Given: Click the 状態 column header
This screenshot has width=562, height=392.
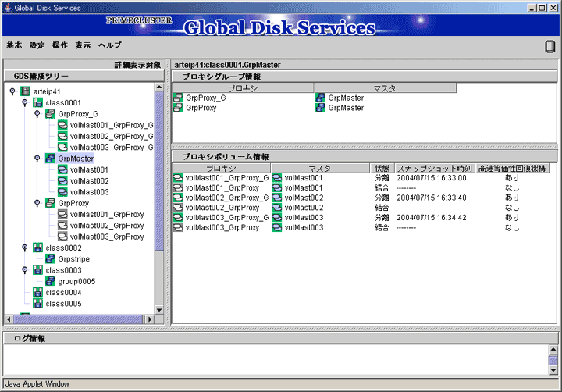Looking at the screenshot, I should [382, 168].
